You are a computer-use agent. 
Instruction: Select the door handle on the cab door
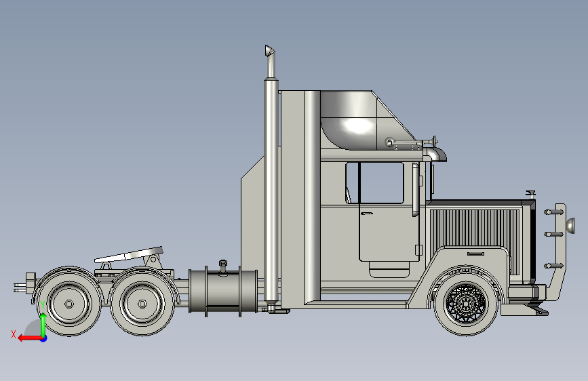[x=367, y=214]
